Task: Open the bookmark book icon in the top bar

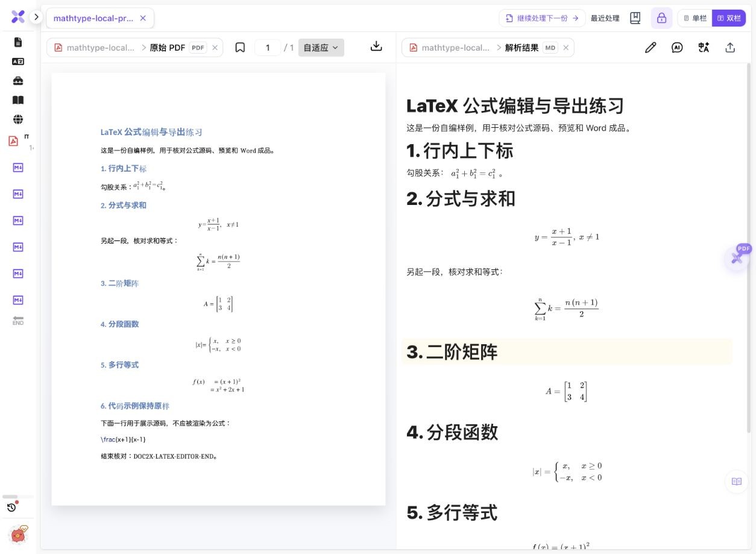Action: click(x=635, y=18)
